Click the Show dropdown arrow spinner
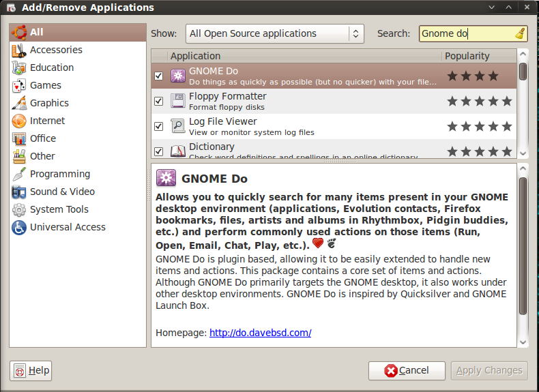Image resolution: width=539 pixels, height=392 pixels. point(356,33)
